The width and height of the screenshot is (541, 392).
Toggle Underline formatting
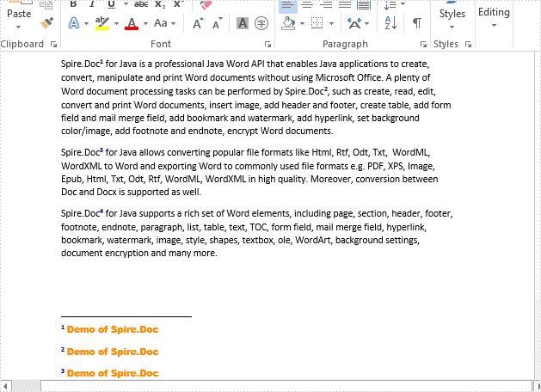(111, 4)
